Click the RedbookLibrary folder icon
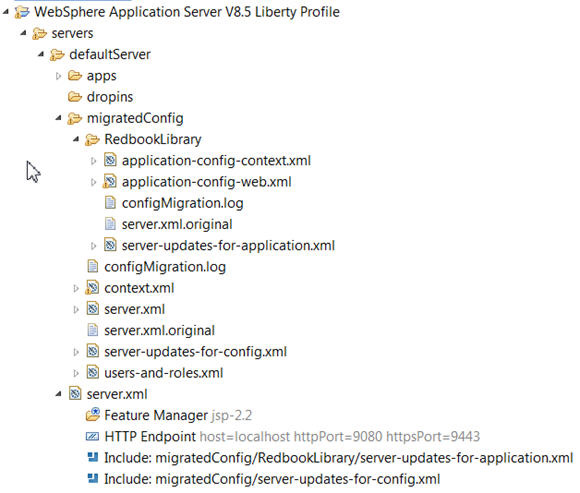This screenshot has height=493, width=580. click(92, 139)
